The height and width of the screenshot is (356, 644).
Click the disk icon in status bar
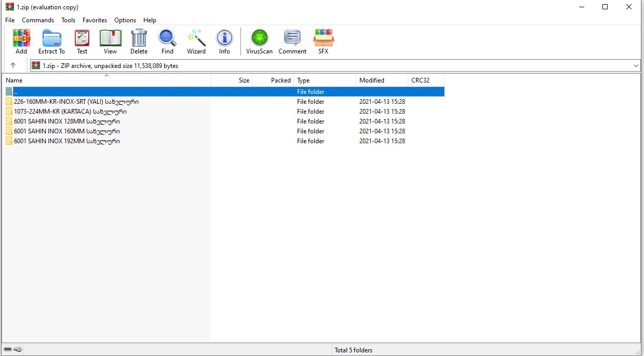(8, 350)
